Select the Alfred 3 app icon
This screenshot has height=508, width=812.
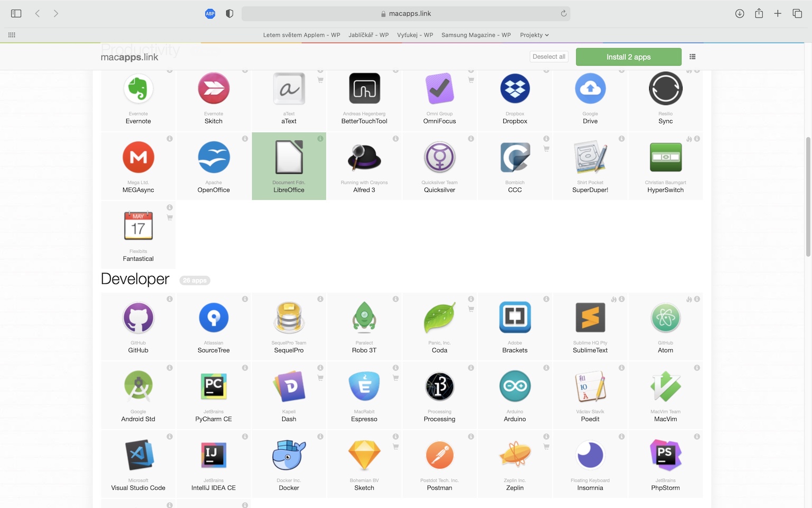pos(364,157)
